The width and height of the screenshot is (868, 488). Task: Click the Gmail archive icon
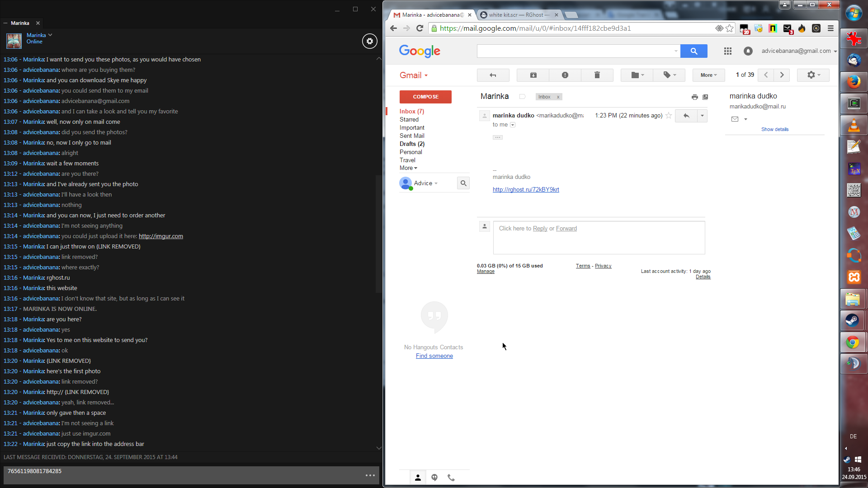pos(533,75)
